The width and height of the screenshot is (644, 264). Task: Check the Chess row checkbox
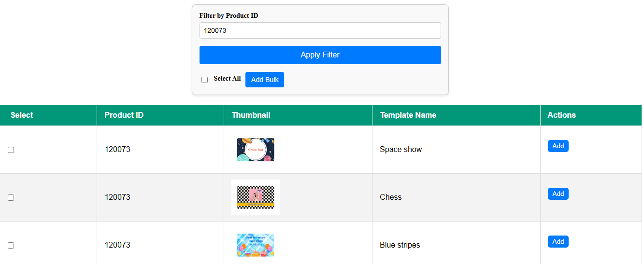click(11, 198)
